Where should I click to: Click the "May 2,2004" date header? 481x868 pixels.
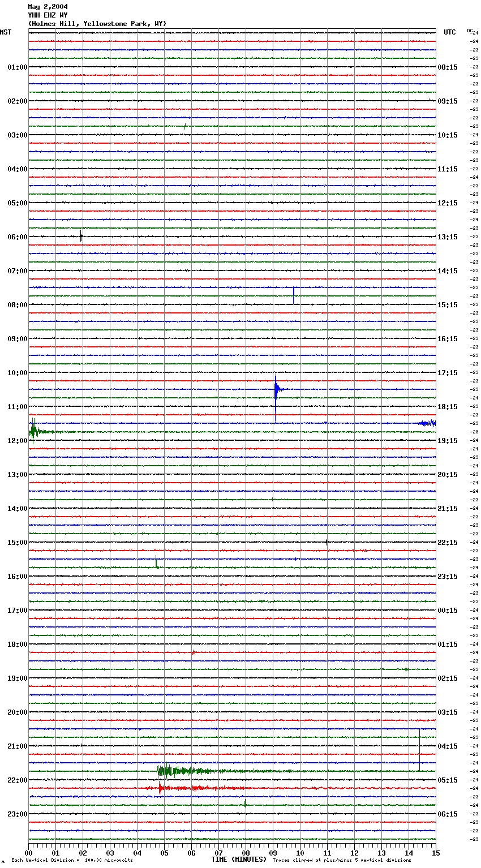pos(48,7)
